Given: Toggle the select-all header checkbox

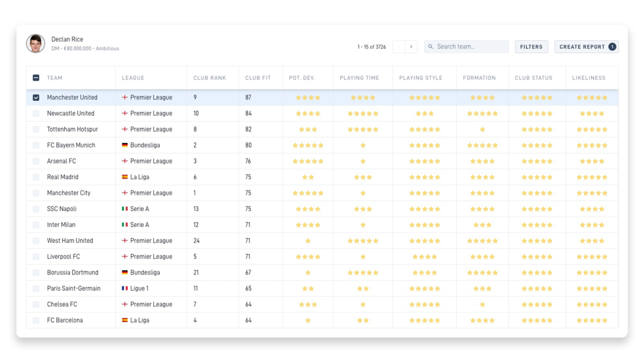Looking at the screenshot, I should 36,78.
